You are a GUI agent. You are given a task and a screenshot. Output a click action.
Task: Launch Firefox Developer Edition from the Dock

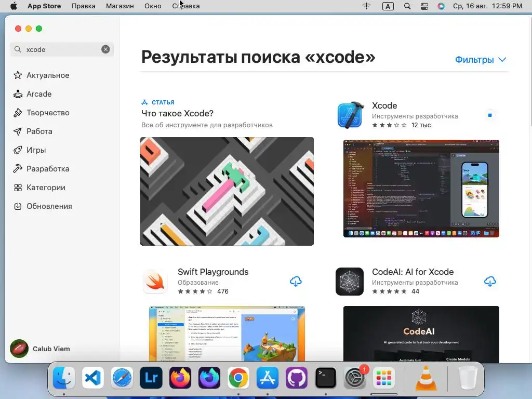tap(209, 378)
